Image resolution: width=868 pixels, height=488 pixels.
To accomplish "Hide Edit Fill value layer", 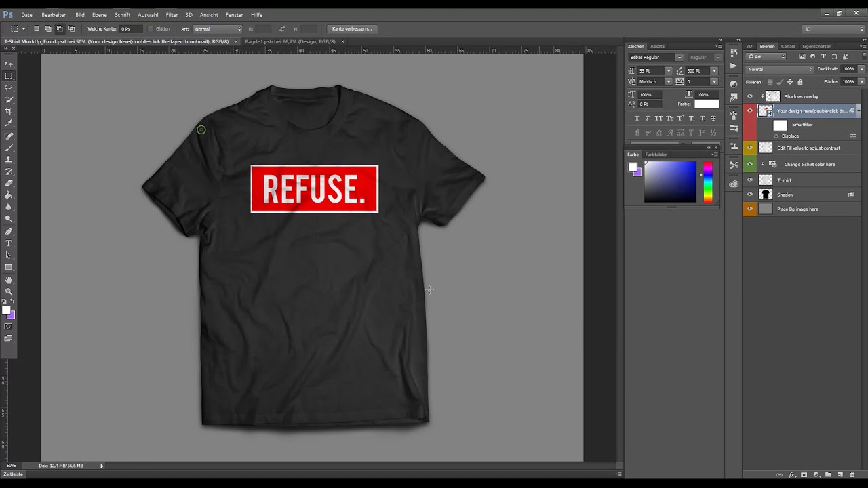I will tap(750, 148).
